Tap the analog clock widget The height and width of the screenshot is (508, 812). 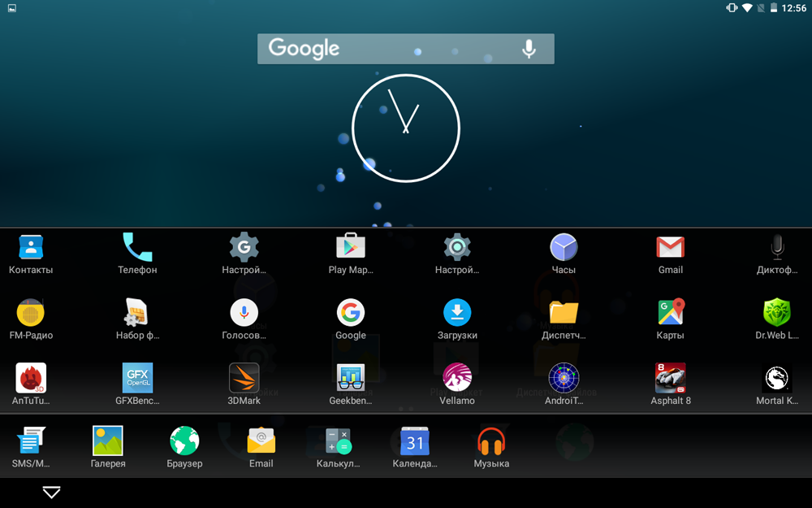(x=405, y=128)
